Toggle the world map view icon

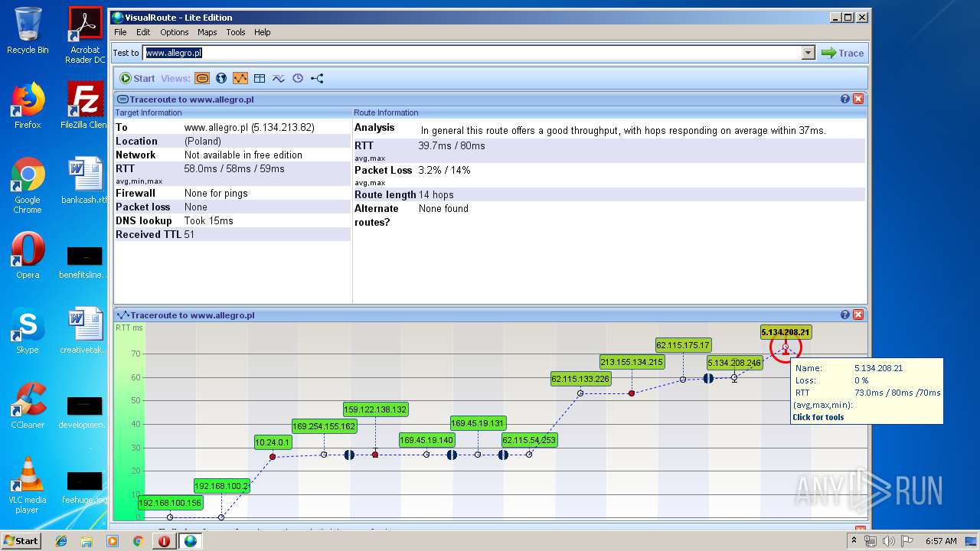coord(221,78)
